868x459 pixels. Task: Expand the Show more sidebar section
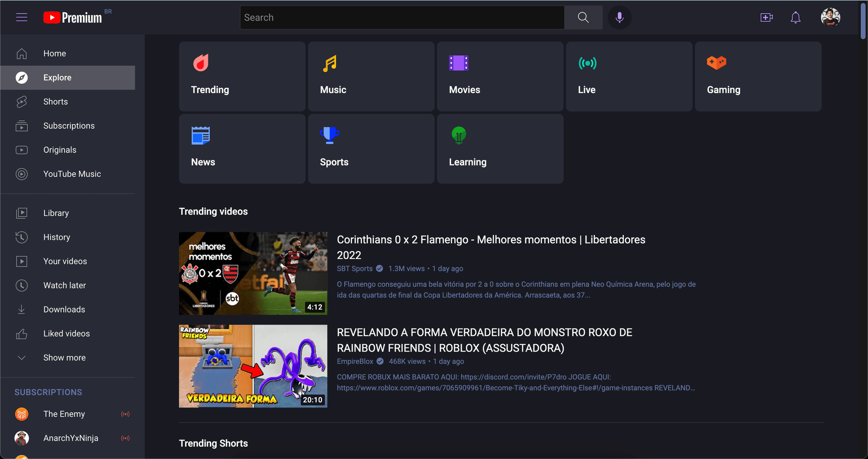pos(64,357)
